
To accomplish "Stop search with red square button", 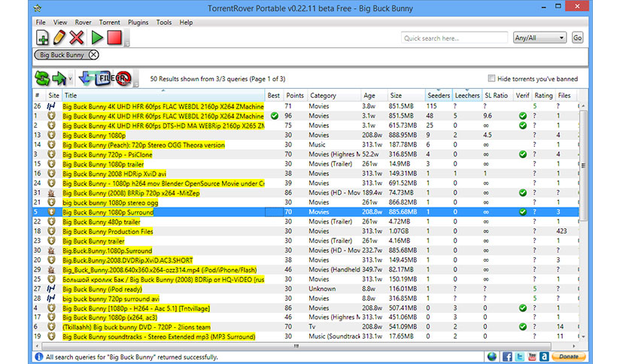I will (114, 38).
